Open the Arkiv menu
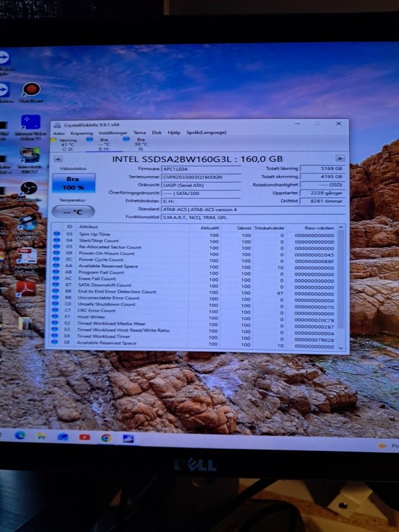 [x=59, y=133]
